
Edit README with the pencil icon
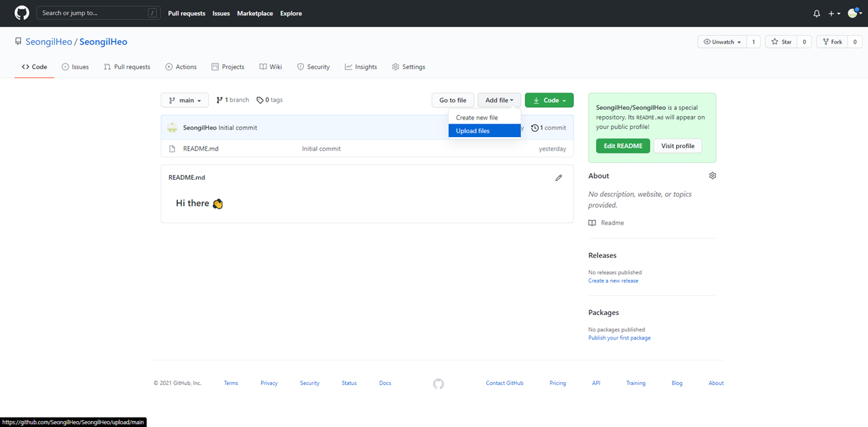(559, 178)
